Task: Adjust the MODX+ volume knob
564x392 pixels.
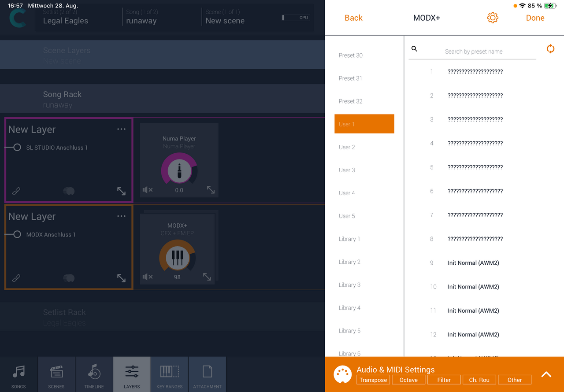Action: click(x=177, y=257)
